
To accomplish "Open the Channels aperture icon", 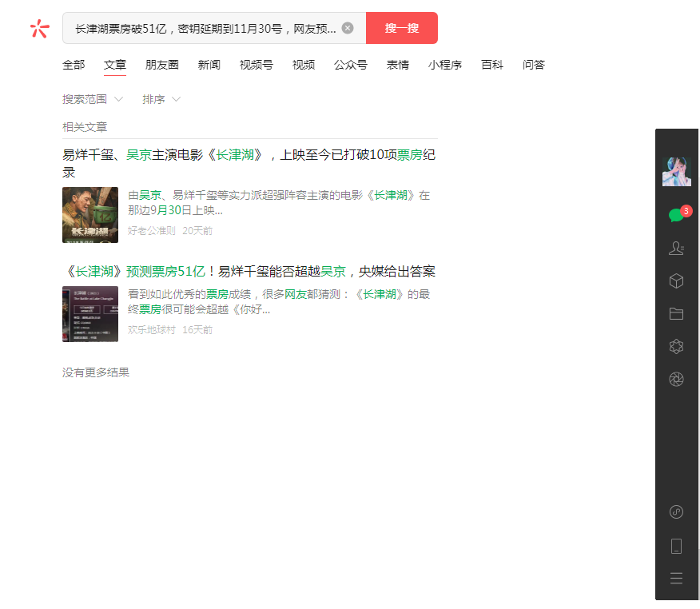I will coord(676,379).
